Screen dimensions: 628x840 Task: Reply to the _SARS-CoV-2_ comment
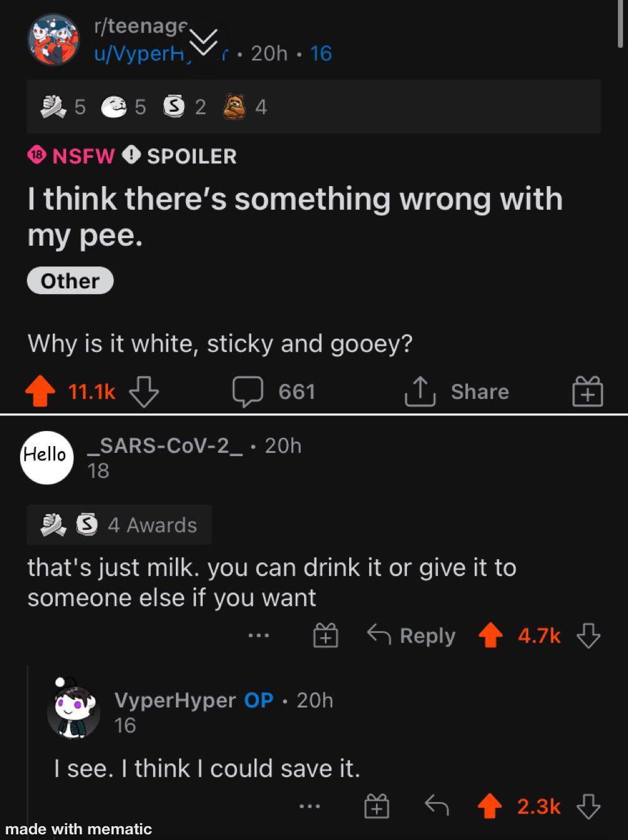tap(411, 636)
